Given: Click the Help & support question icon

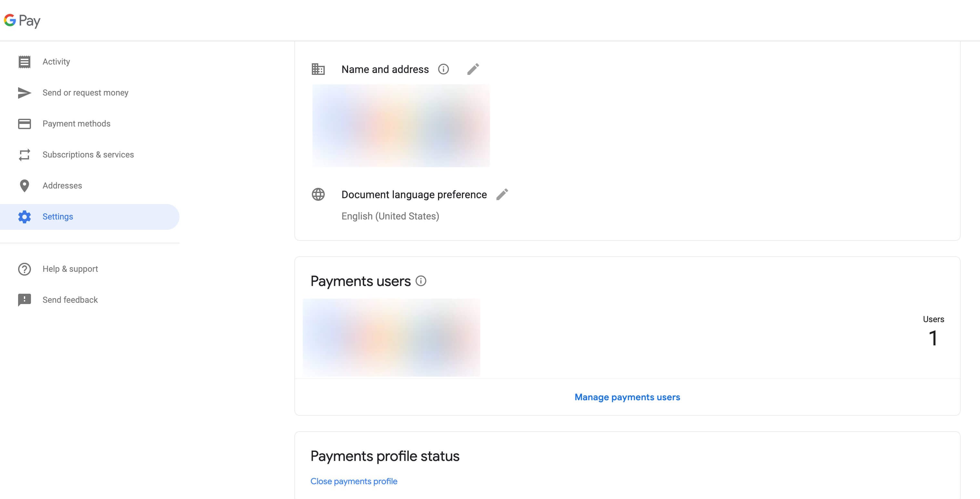Looking at the screenshot, I should tap(24, 269).
